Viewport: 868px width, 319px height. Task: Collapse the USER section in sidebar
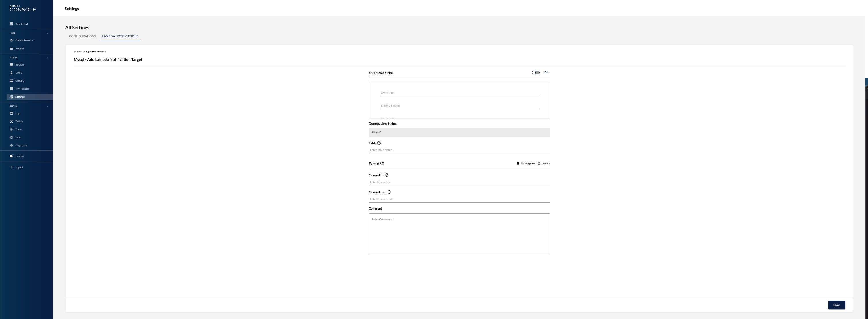pyautogui.click(x=47, y=34)
